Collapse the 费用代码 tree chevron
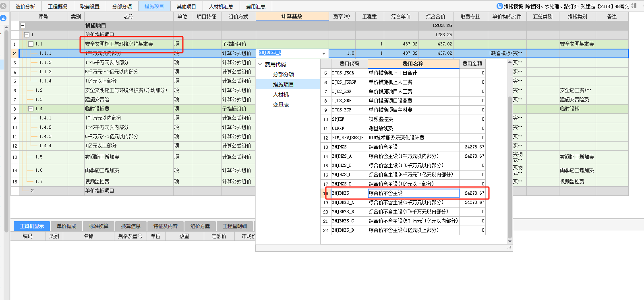 260,64
